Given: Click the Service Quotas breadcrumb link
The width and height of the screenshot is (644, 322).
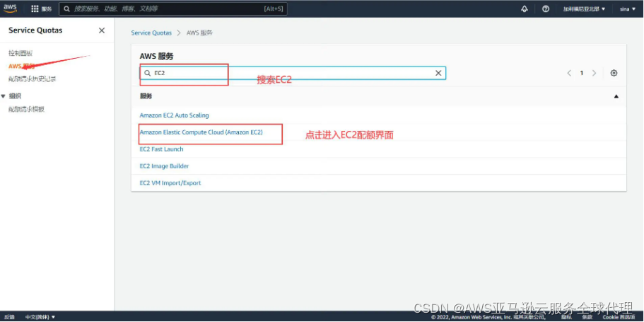Looking at the screenshot, I should 151,33.
